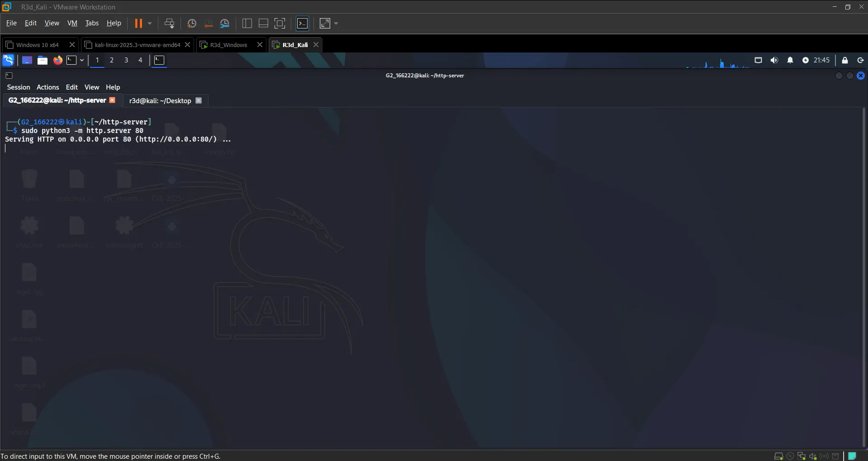This screenshot has width=868, height=461.
Task: Pause the virtual machine
Action: 138,23
